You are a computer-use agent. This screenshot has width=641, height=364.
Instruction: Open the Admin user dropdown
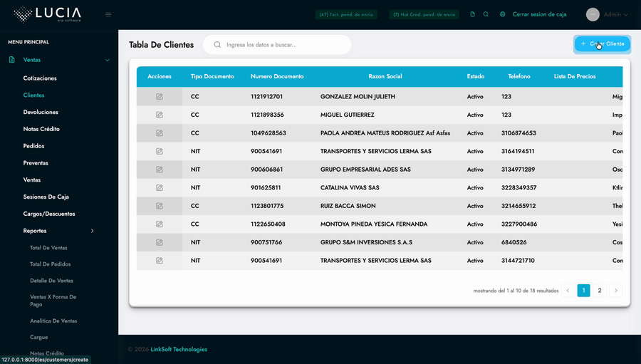(616, 14)
